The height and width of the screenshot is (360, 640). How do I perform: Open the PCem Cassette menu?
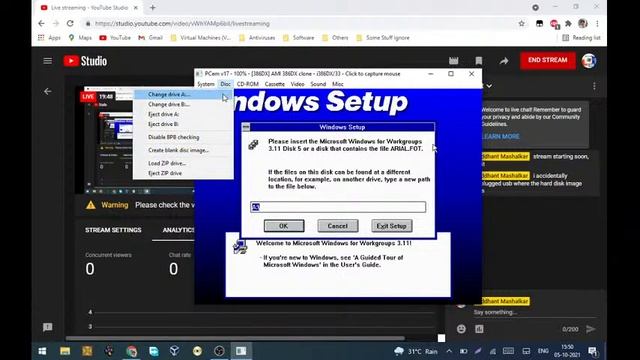[275, 84]
